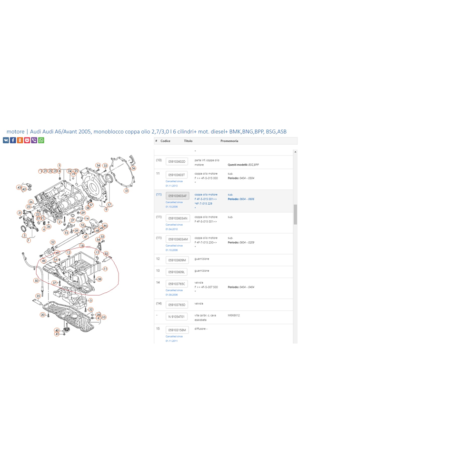
Task: Select callout 20 near the lower oil pan
Action: [42, 315]
